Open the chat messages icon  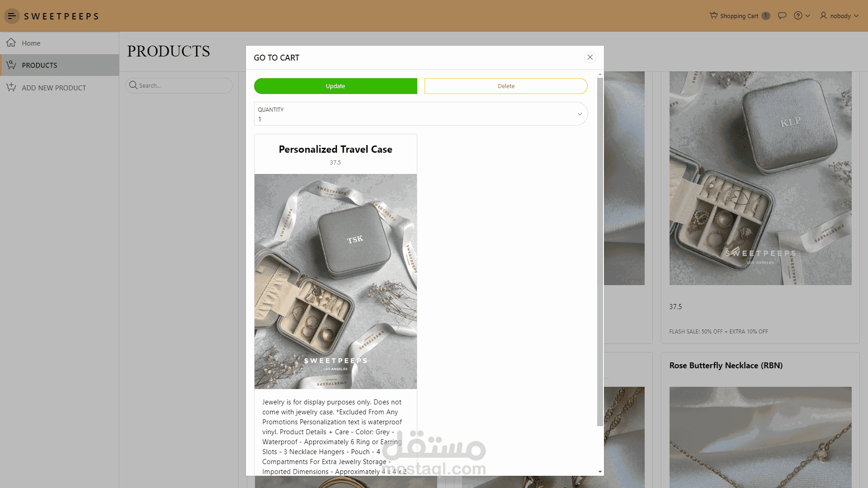pos(782,16)
